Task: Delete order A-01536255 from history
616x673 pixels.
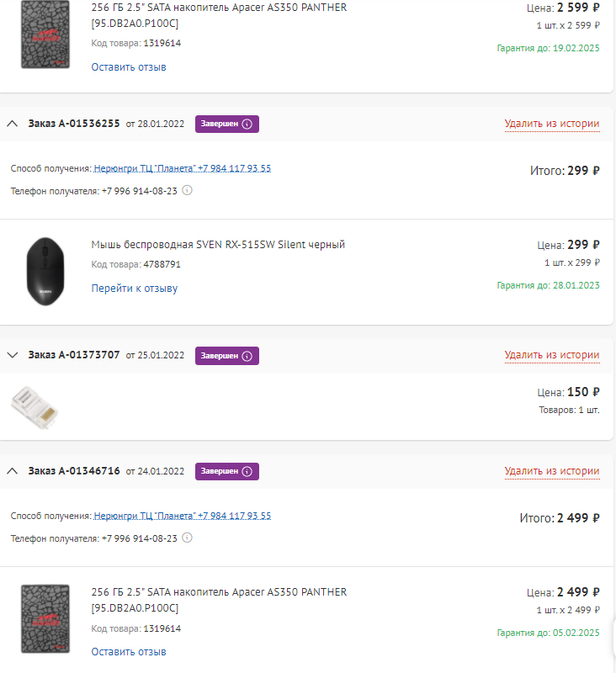Action: [551, 124]
